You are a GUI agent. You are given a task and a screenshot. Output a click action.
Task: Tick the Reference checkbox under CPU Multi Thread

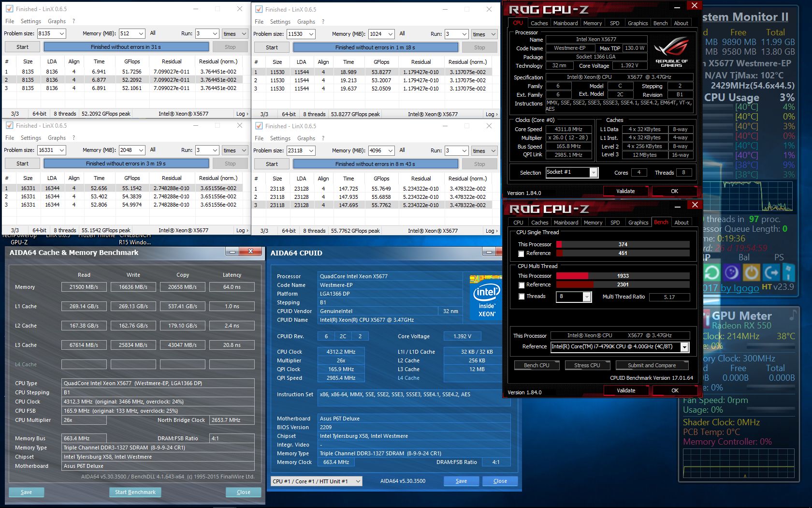(521, 285)
